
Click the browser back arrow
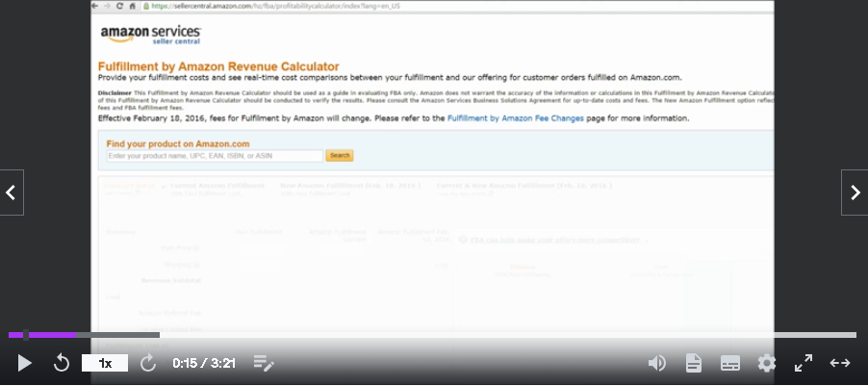(95, 6)
